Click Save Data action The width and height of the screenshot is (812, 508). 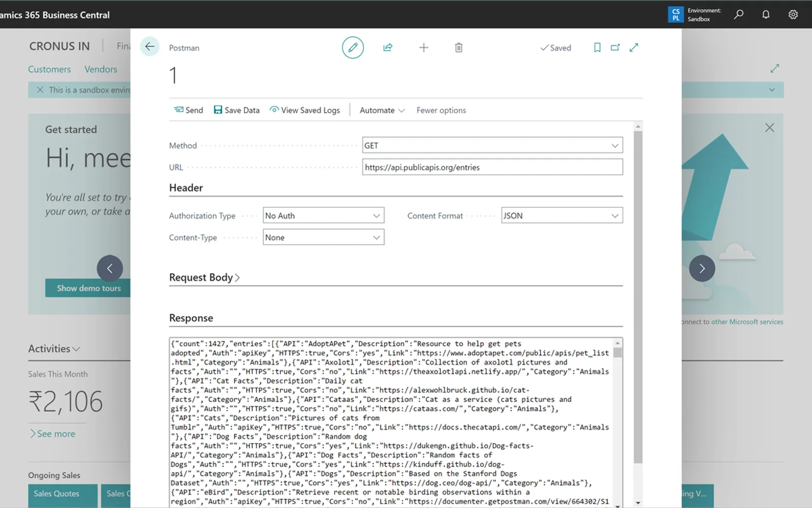pos(236,110)
